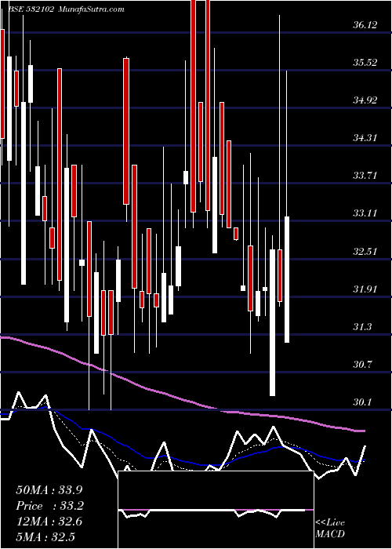The width and height of the screenshot is (392, 549).
Task: Click the 12MA : 32.6 readout
Action: point(49,522)
